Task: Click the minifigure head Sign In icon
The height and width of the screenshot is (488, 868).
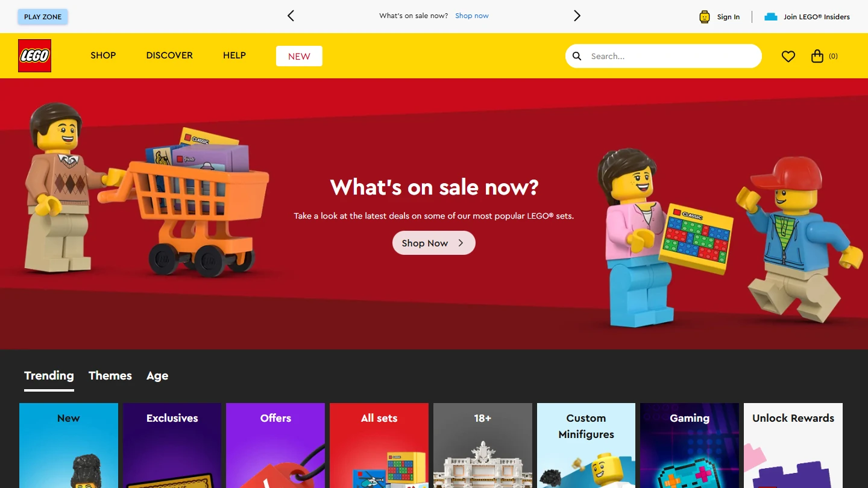Action: (x=705, y=17)
